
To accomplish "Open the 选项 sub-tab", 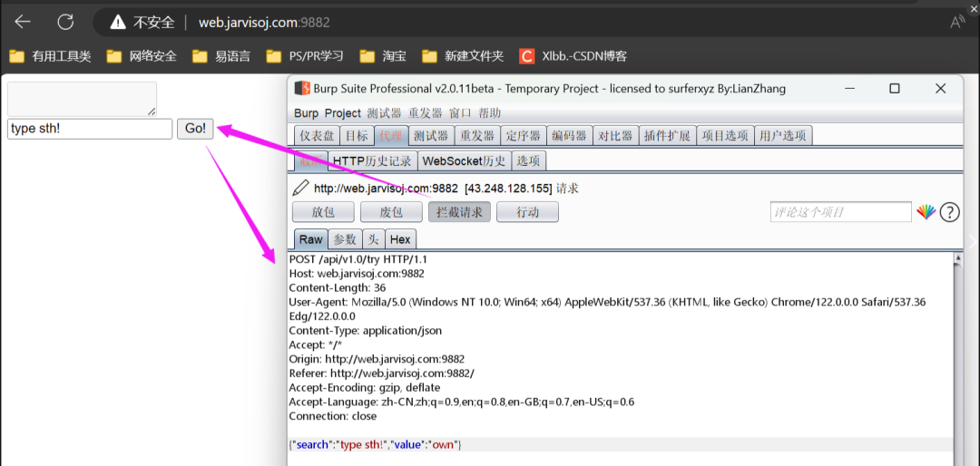I will (529, 160).
